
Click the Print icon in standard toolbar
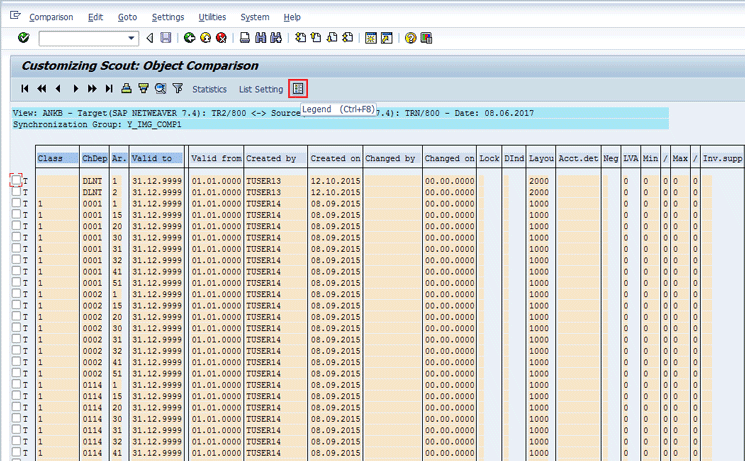[x=245, y=38]
